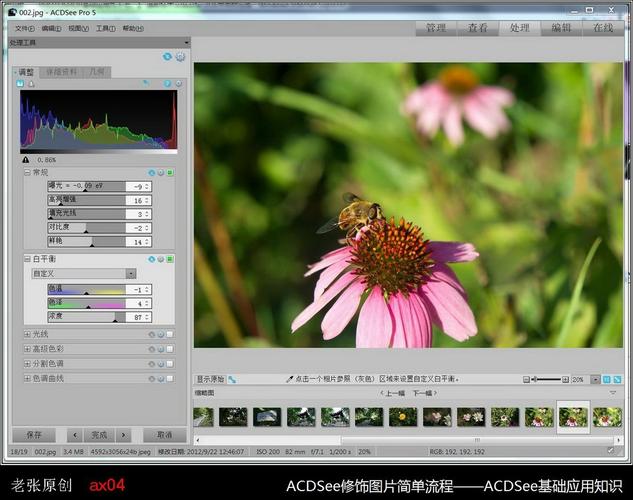Click the blue help icon above the histogram
The height and width of the screenshot is (500, 633).
[168, 84]
